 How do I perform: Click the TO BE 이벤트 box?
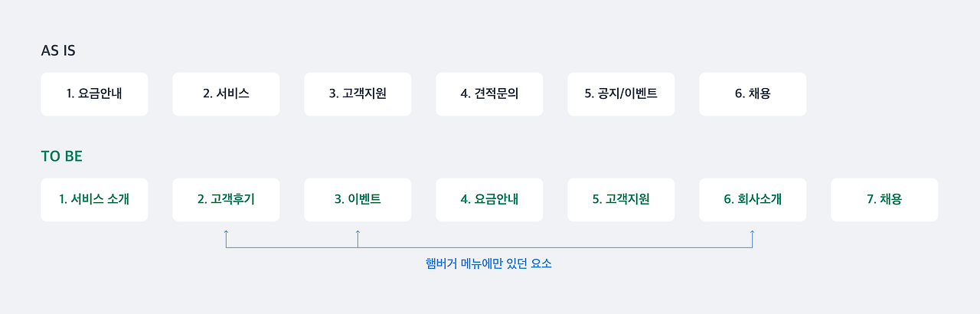[x=358, y=200]
